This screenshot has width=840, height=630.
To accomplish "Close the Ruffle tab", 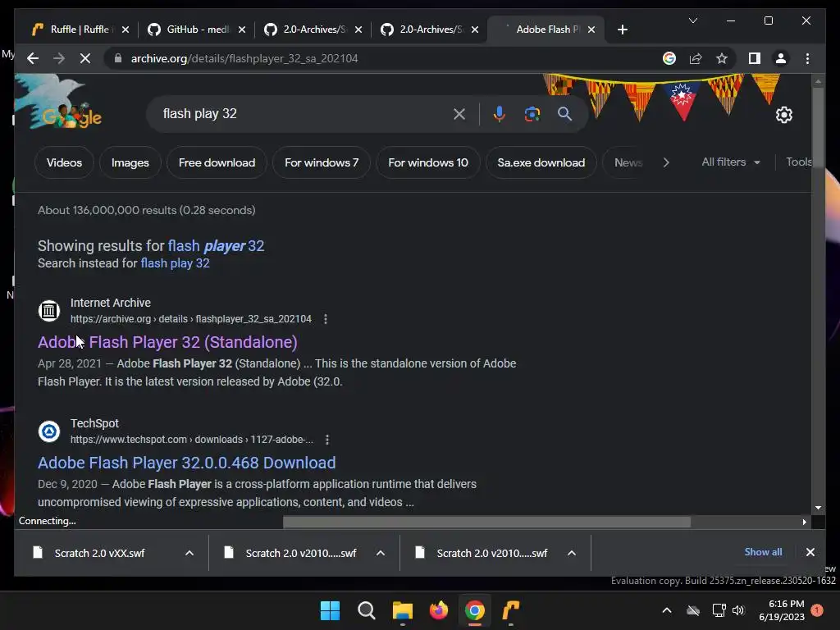I will click(126, 30).
